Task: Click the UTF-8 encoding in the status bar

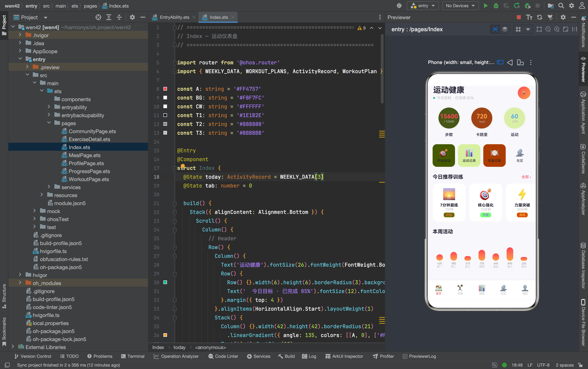Action: (x=543, y=365)
